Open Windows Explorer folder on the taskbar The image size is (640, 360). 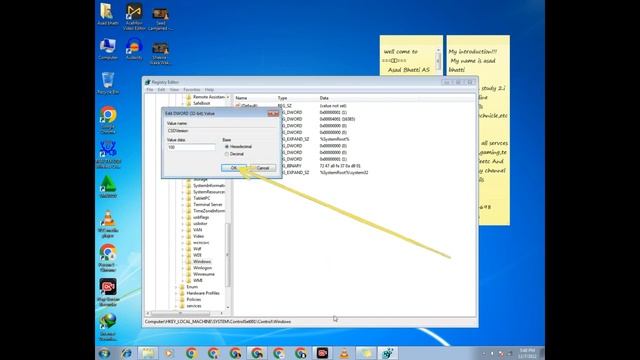148,353
